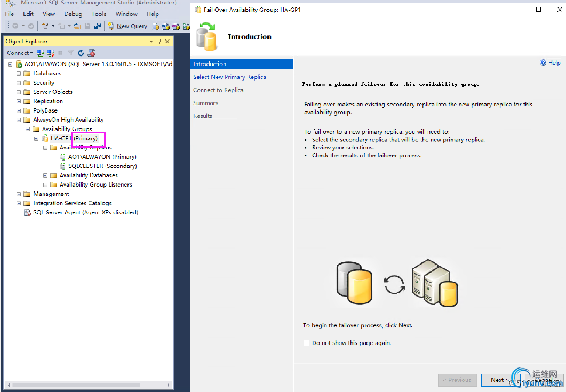Go to the Select New Primary Replica page
566x392 pixels.
229,77
